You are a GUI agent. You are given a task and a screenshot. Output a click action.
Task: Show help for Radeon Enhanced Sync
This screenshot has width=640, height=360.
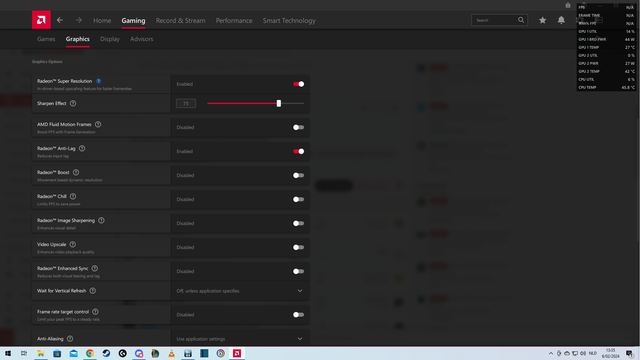[95, 269]
